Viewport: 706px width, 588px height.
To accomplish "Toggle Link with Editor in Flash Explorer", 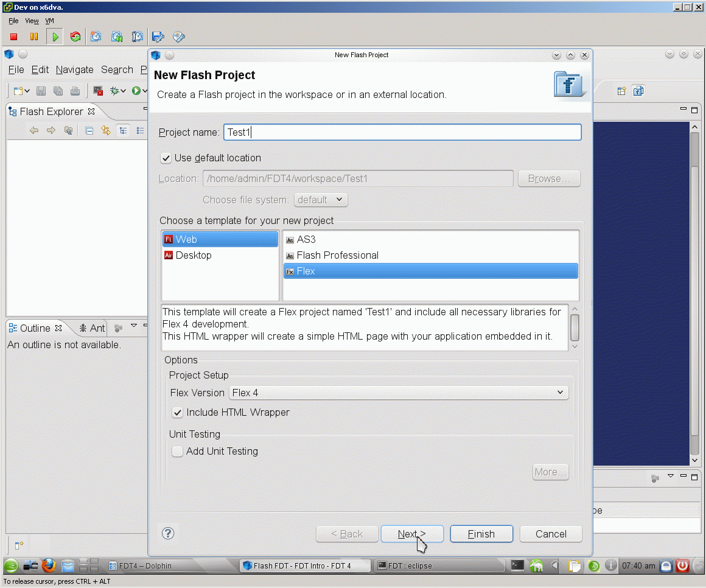I will (106, 131).
